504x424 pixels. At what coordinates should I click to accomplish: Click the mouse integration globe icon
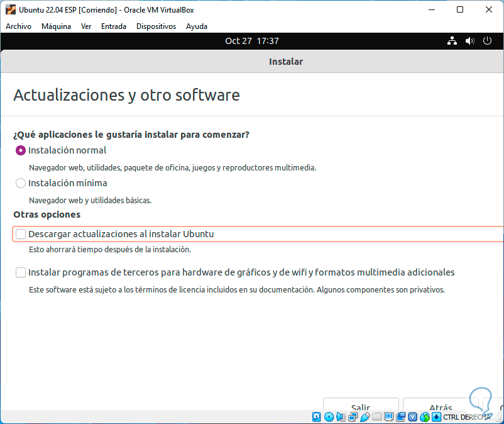pos(425,417)
